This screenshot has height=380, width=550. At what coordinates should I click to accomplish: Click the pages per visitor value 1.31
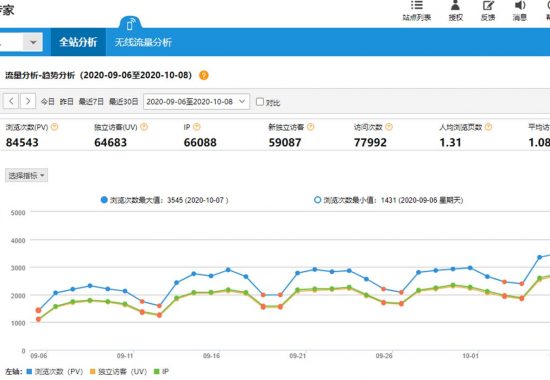(450, 142)
